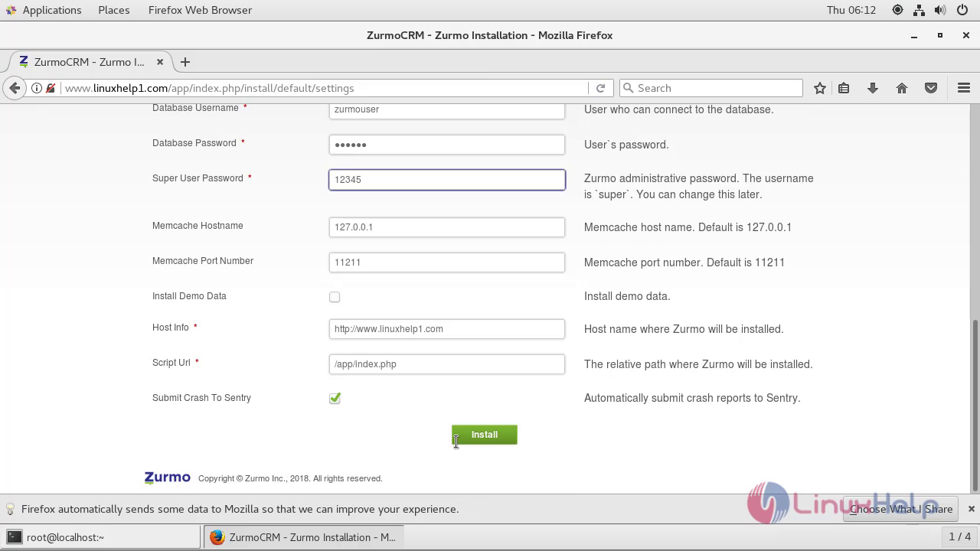
Task: Click the terminal icon in taskbar
Action: tap(15, 537)
